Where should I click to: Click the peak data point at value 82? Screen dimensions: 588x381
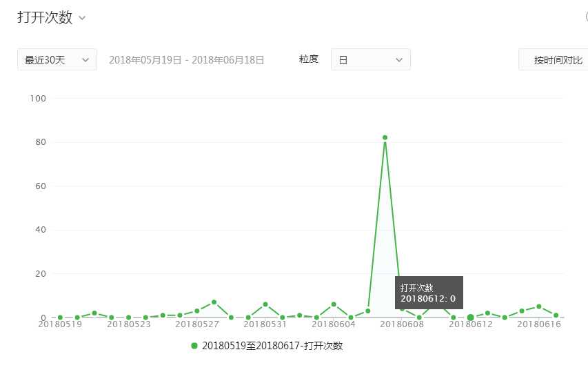[385, 137]
